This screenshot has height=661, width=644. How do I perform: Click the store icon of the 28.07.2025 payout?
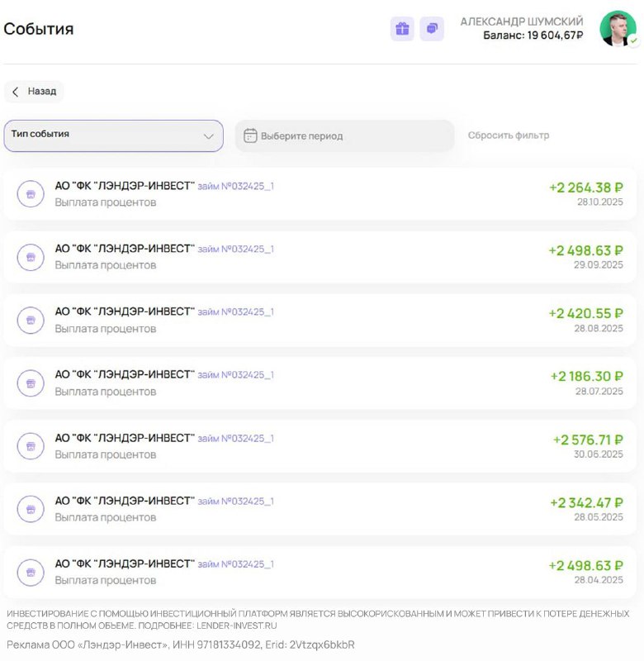pyautogui.click(x=31, y=383)
